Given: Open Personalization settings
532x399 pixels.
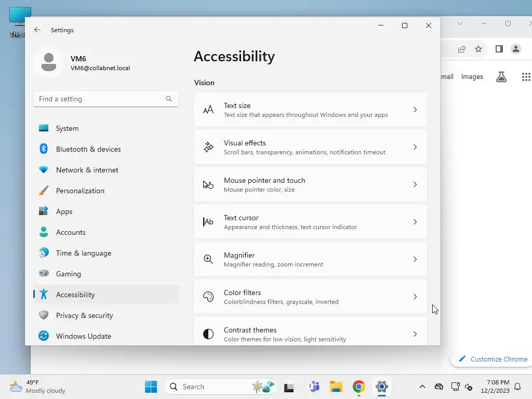Looking at the screenshot, I should [106, 191].
